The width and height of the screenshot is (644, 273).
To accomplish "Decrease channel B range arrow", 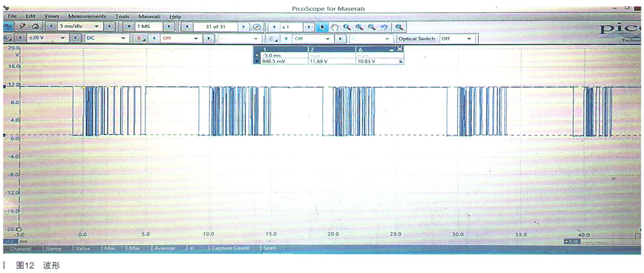I will coord(154,38).
